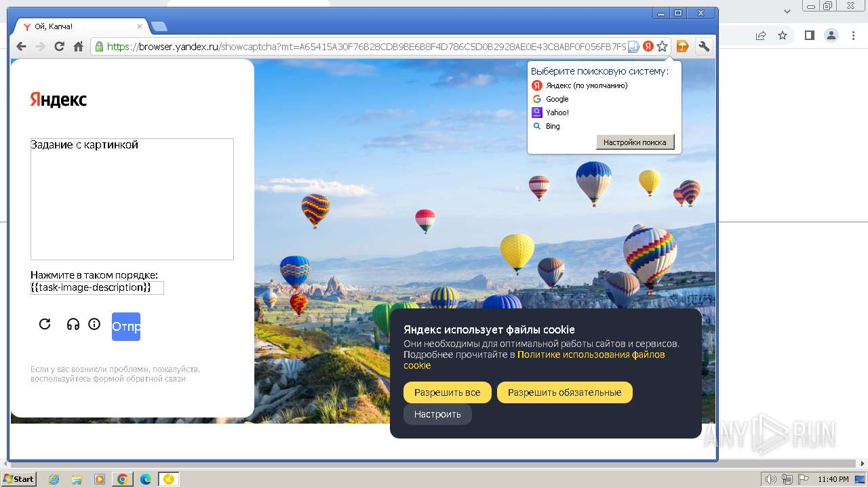Image resolution: width=868 pixels, height=488 pixels.
Task: Click Разрешить обязательные cookie button
Action: [x=565, y=392]
